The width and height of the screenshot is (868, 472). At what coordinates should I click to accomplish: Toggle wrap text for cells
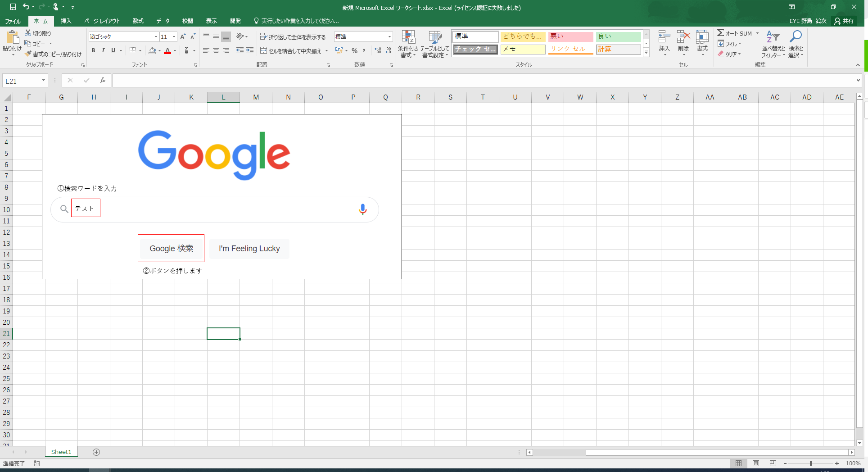293,37
